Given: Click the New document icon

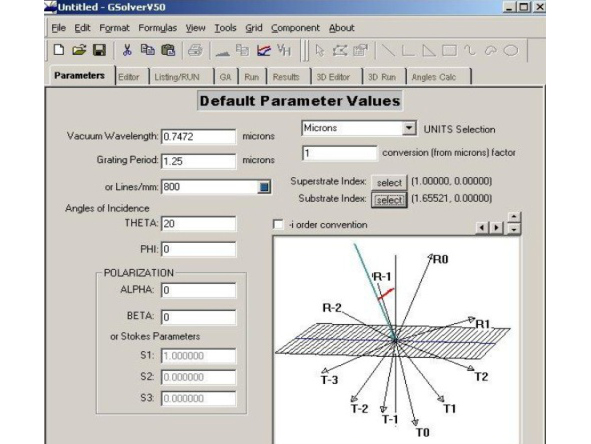Looking at the screenshot, I should 59,50.
